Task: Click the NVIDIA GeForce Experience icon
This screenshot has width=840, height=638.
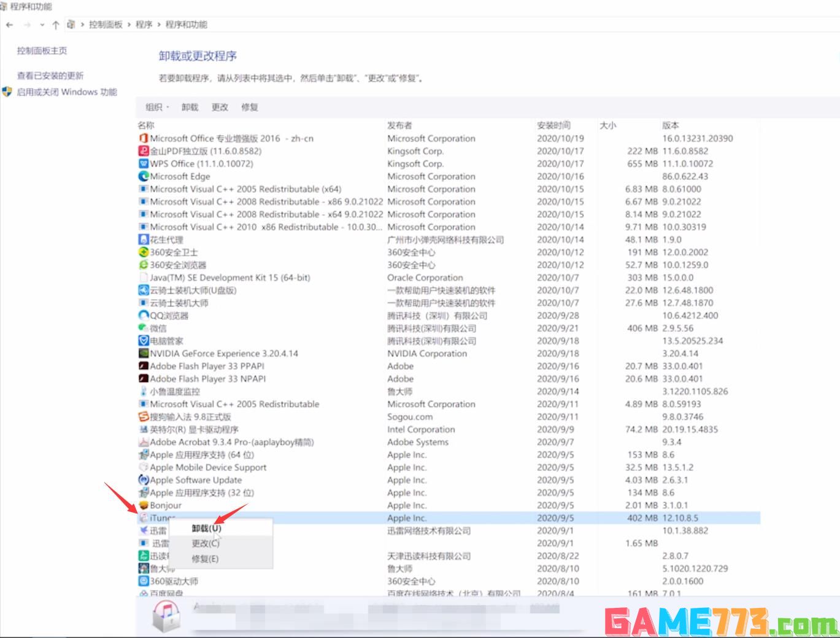Action: click(144, 354)
